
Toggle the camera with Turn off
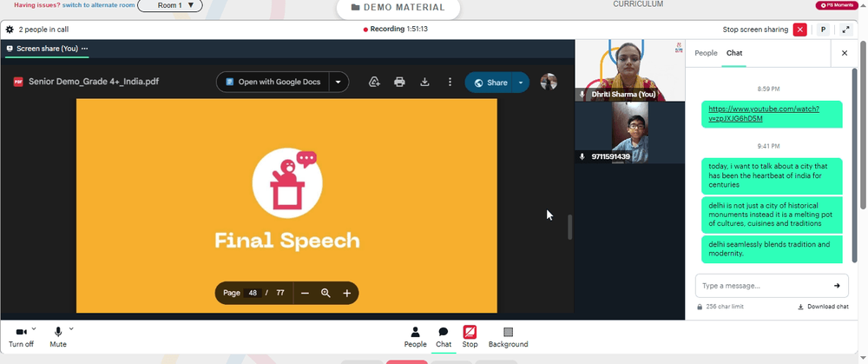21,337
